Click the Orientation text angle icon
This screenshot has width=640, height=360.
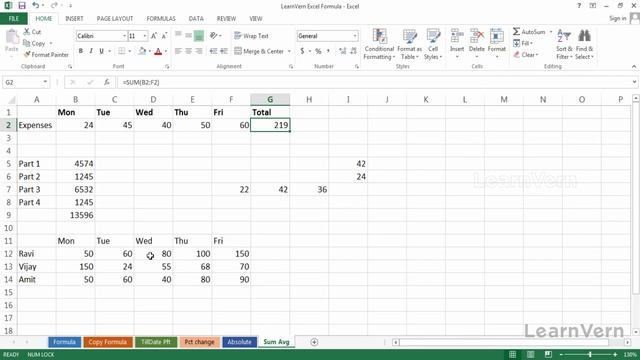213,36
